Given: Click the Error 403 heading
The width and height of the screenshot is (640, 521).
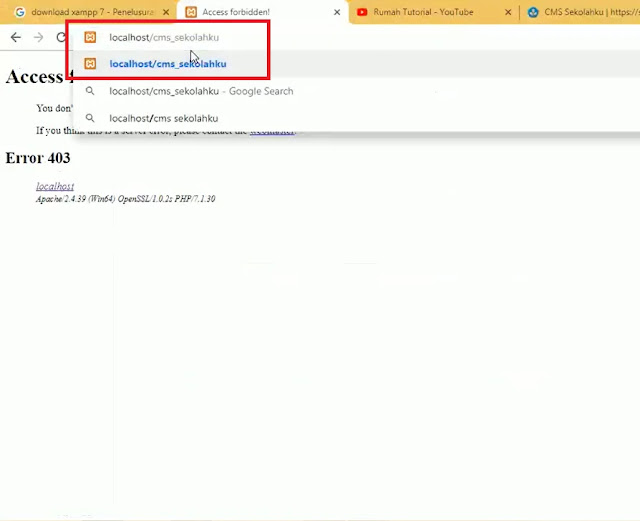Looking at the screenshot, I should point(38,158).
